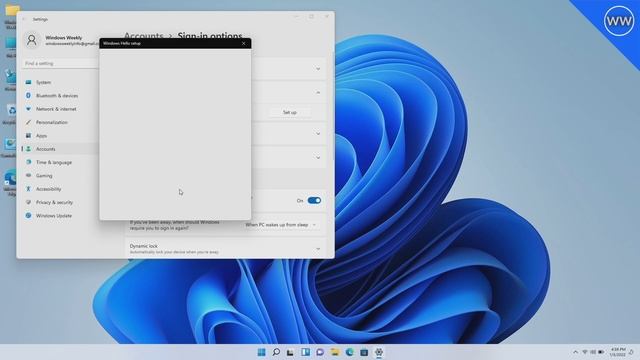640x360 pixels.
Task: Click the Set up button
Action: [x=290, y=112]
